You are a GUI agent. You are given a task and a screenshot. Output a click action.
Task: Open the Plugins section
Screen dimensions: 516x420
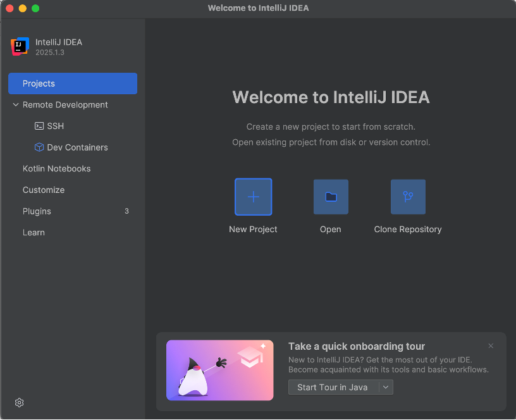tap(37, 211)
